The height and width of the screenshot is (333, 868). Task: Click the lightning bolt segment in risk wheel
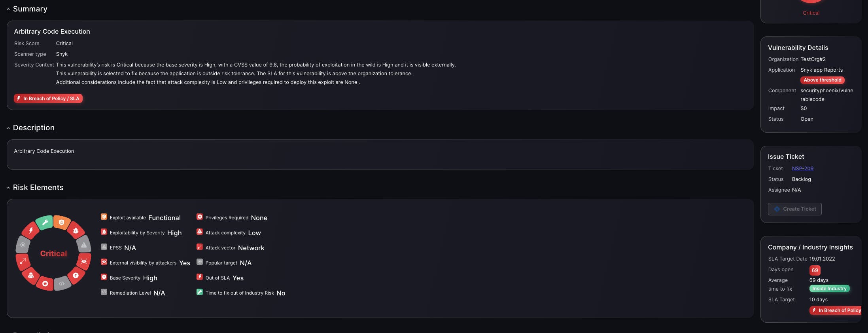coord(31,230)
